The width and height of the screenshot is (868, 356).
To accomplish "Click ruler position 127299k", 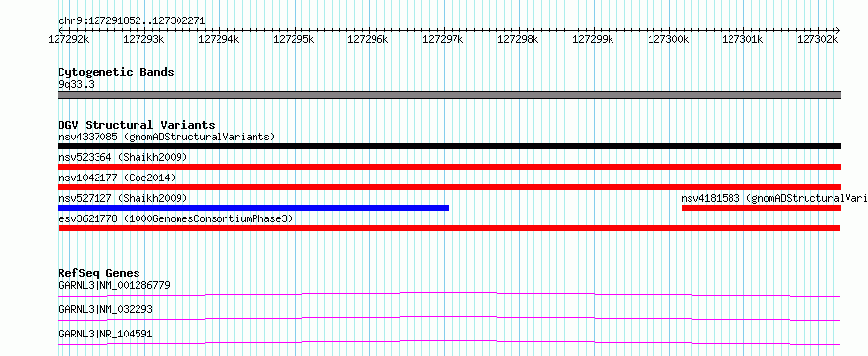I will tap(593, 39).
